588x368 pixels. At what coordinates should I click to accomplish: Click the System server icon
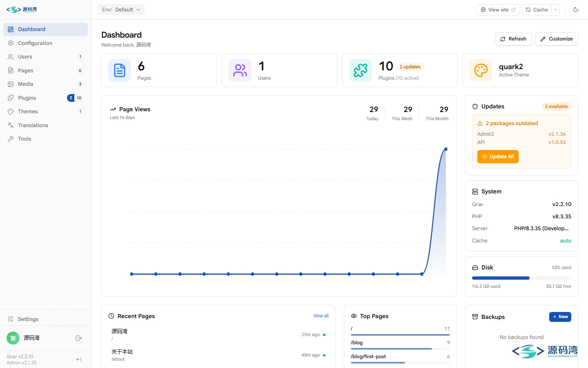click(475, 191)
